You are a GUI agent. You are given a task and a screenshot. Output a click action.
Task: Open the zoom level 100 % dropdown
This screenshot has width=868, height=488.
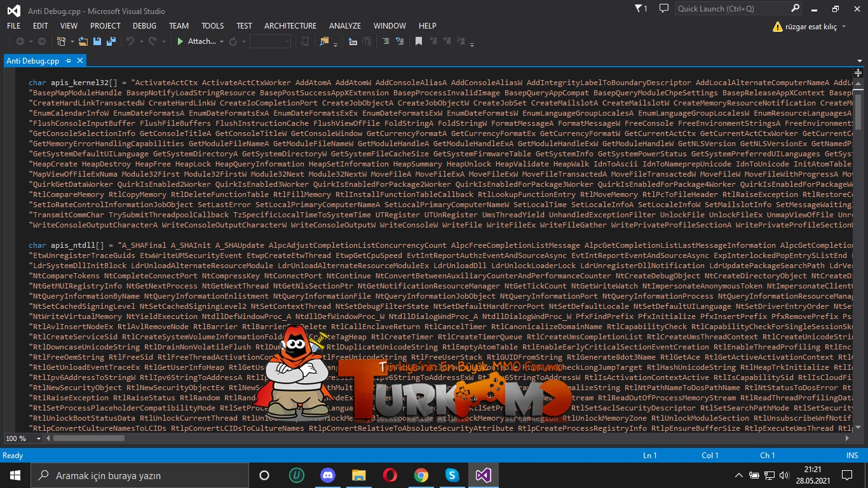tap(39, 438)
